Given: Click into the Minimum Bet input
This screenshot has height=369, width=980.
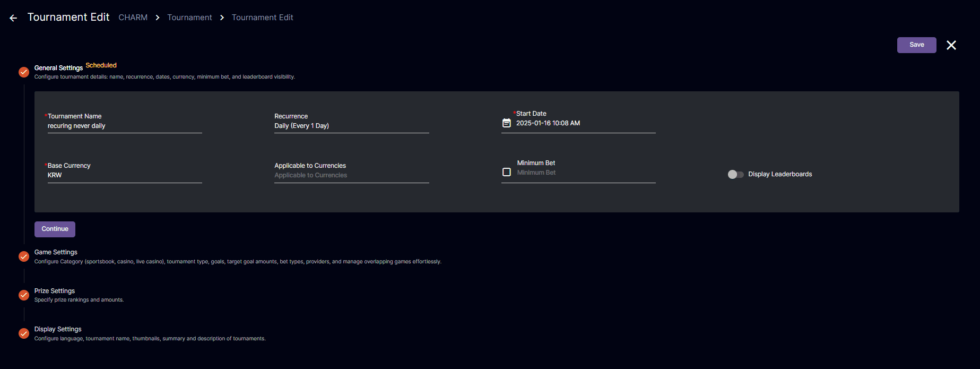Looking at the screenshot, I should coord(586,173).
